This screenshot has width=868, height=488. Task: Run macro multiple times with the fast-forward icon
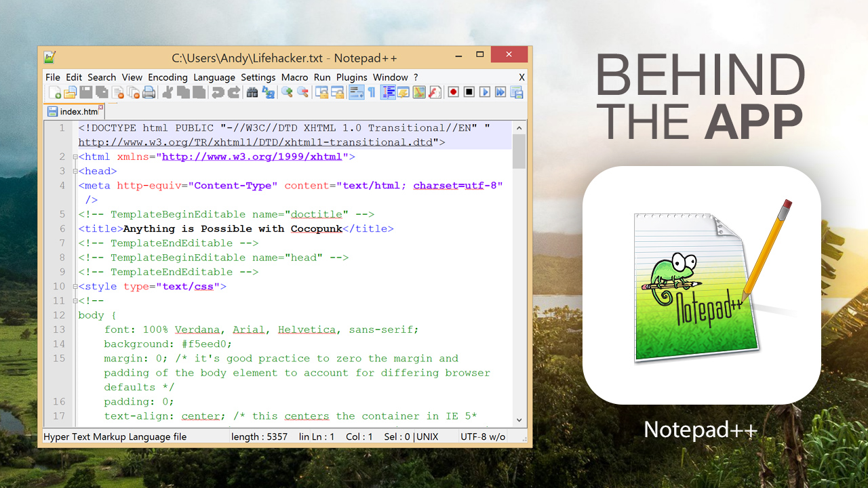(x=500, y=92)
